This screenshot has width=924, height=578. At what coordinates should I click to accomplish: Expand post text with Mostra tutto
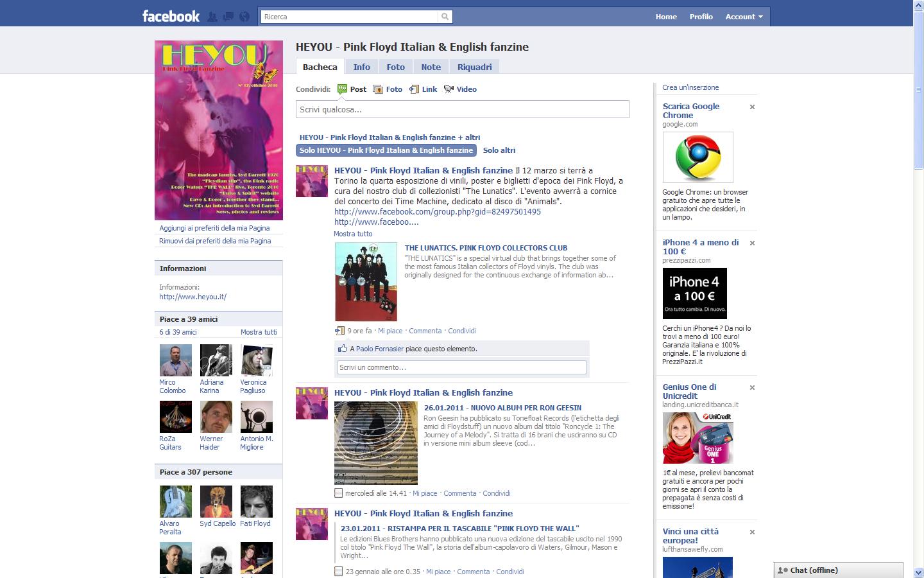[353, 234]
